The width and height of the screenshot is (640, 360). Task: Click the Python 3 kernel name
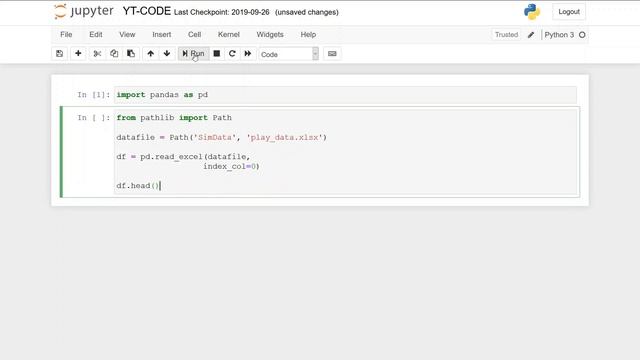click(x=559, y=35)
